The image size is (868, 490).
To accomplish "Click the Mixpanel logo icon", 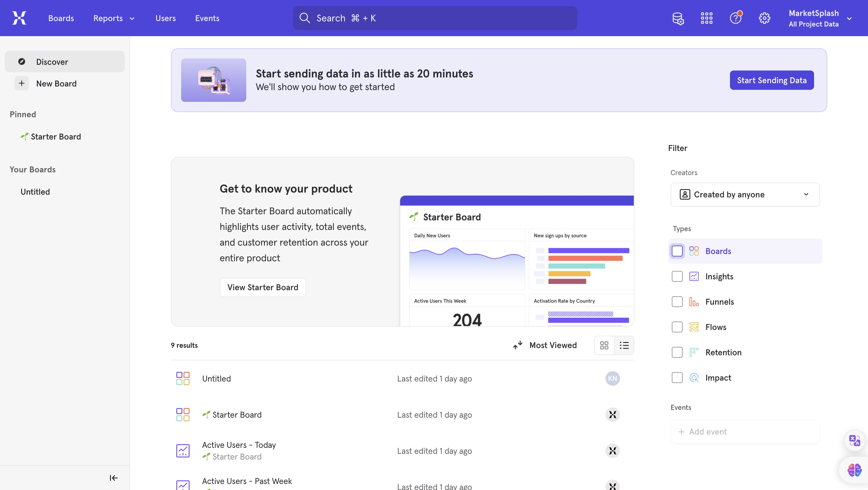I will 19,18.
